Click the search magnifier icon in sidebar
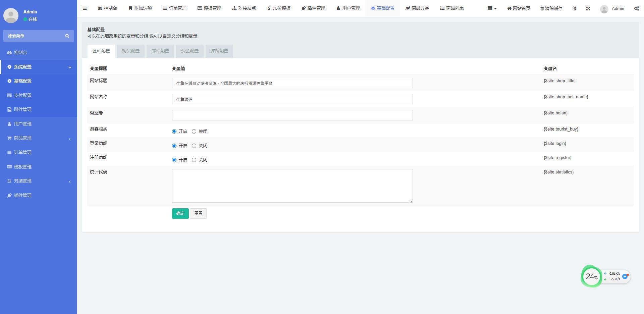The image size is (644, 314). click(67, 36)
